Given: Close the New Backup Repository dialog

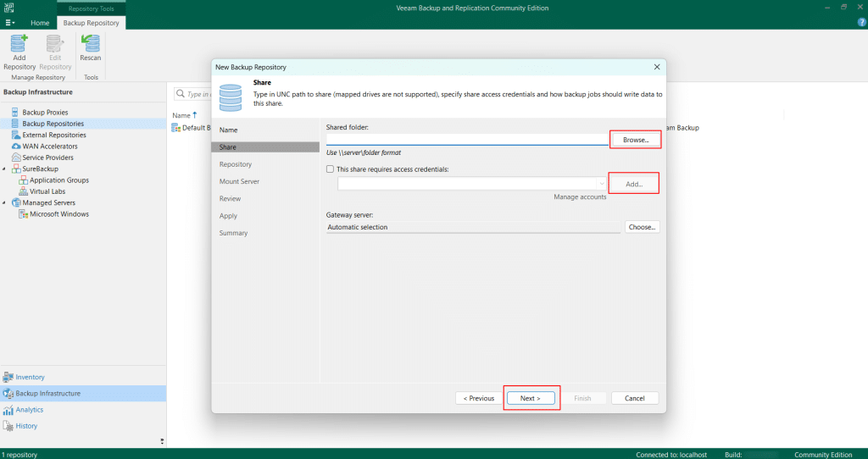Looking at the screenshot, I should [x=657, y=67].
